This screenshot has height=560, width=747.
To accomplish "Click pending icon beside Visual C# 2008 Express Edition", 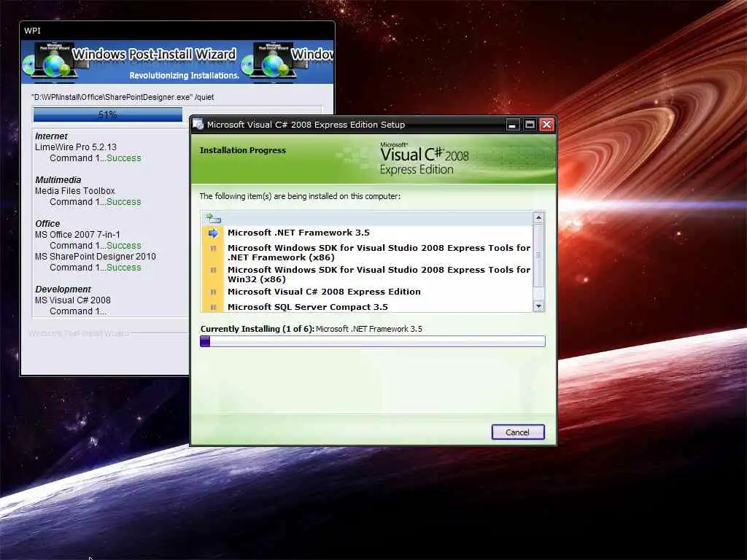I will coord(213,292).
